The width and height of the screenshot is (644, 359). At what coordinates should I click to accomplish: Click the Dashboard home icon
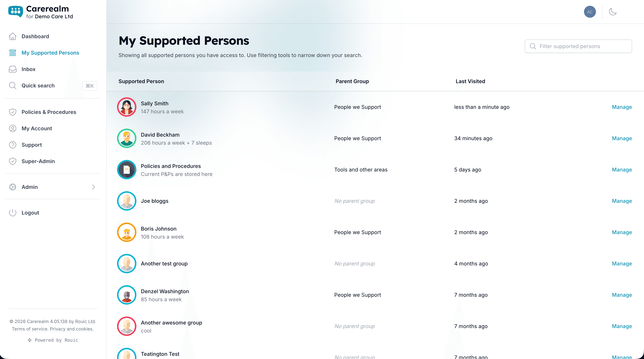12,37
